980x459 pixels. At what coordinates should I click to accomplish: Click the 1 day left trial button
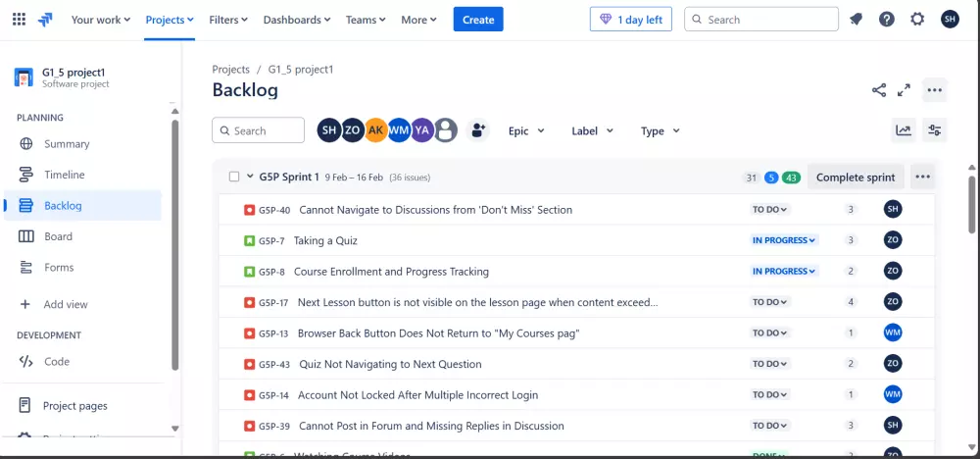click(x=630, y=20)
